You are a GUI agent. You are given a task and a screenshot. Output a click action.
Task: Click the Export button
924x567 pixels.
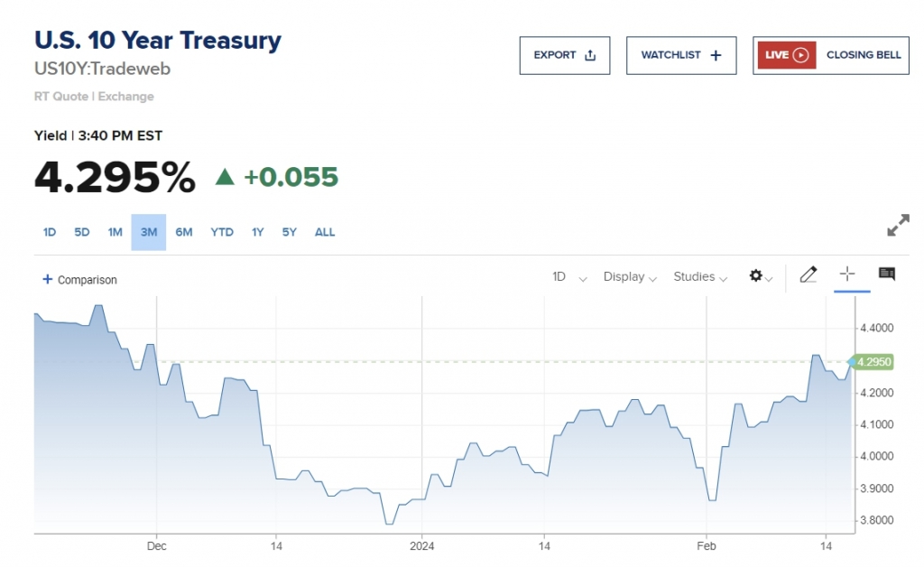coord(565,55)
